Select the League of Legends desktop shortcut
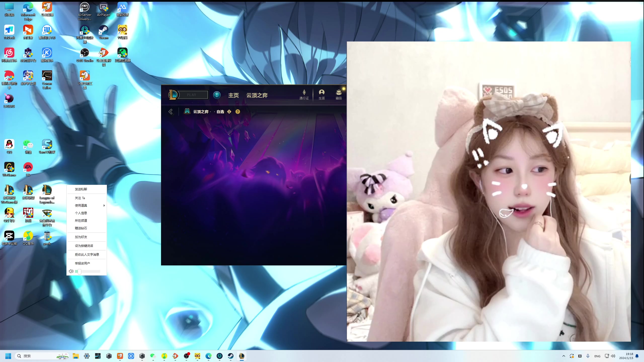Viewport: 644px width, 362px height. 47,194
